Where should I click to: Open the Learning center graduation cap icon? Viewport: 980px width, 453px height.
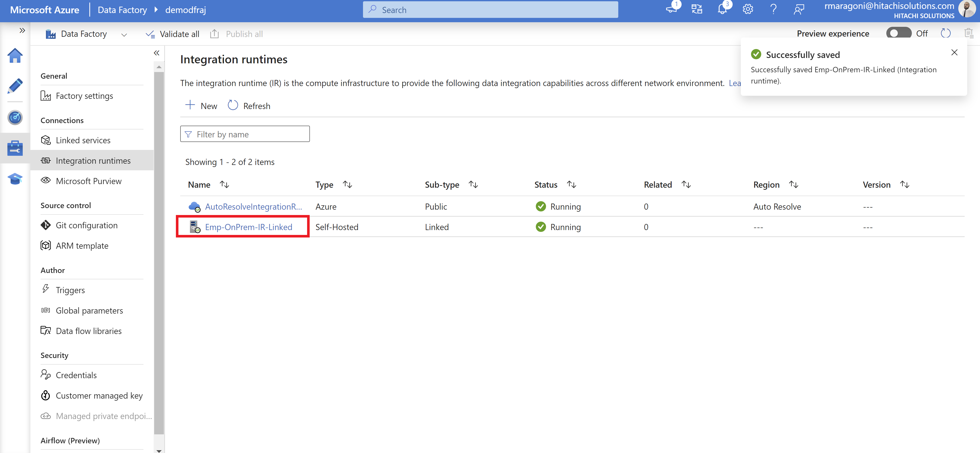click(x=15, y=178)
